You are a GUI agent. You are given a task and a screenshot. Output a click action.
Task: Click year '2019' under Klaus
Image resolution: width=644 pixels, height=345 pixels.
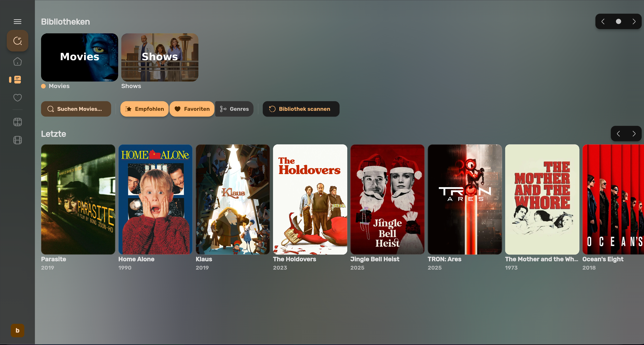(x=202, y=268)
